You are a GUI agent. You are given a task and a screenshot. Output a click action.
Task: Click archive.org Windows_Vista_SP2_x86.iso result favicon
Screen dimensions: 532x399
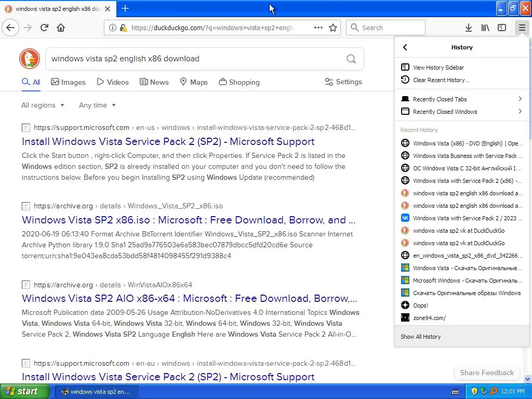(x=26, y=206)
